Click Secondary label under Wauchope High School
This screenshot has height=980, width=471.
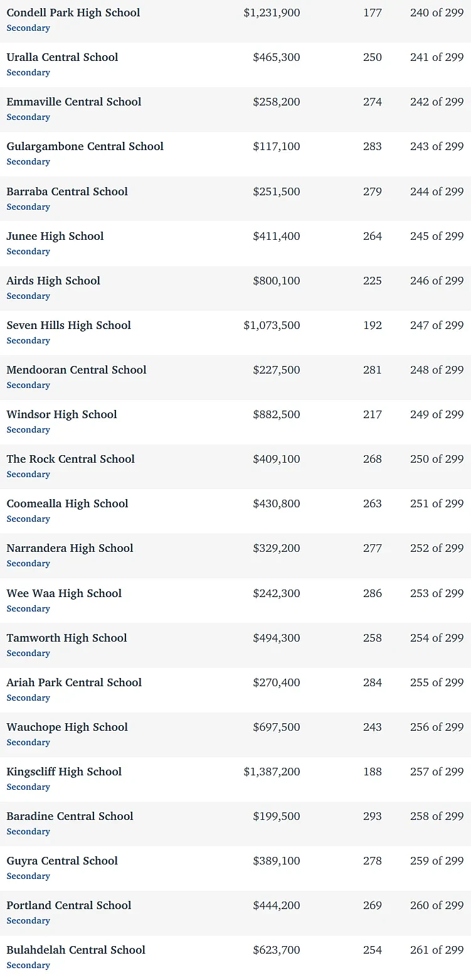[x=28, y=742]
